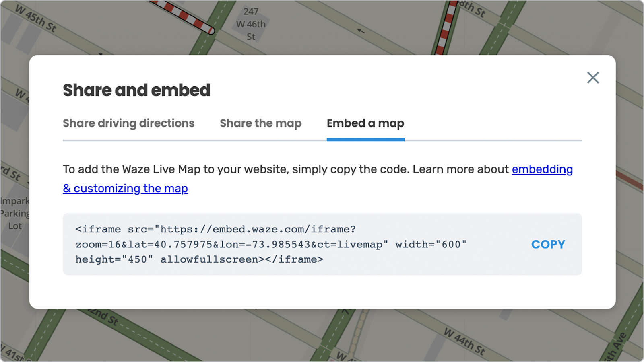Click the yellow dotted path on the map

pyautogui.click(x=358, y=335)
